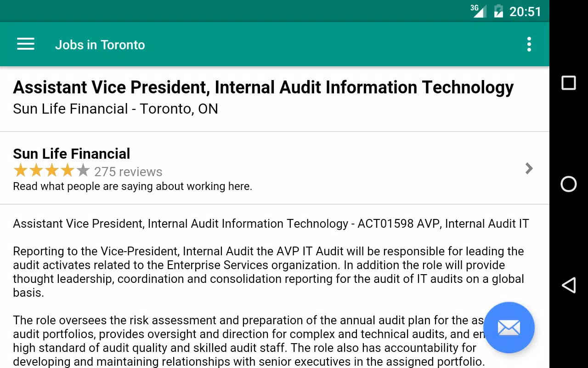Open Sun Life Financial reviews chevron

click(x=529, y=168)
